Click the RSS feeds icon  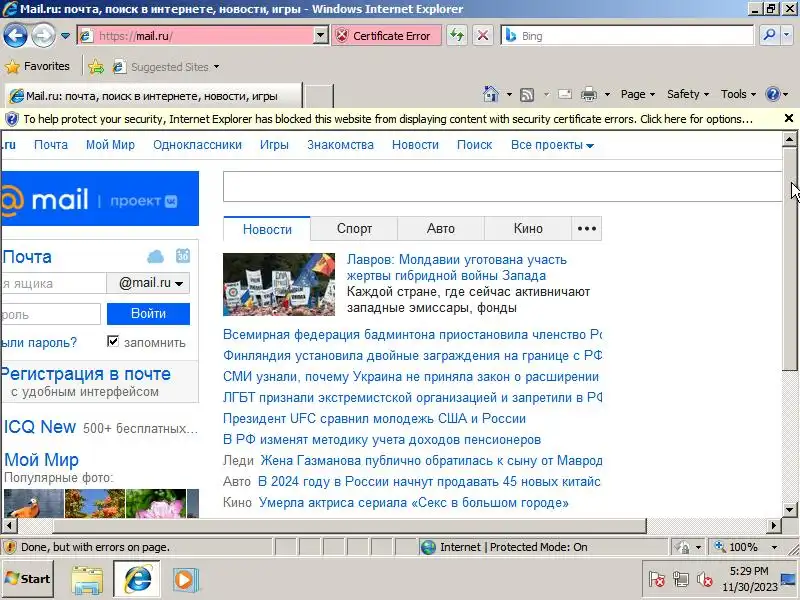[527, 94]
